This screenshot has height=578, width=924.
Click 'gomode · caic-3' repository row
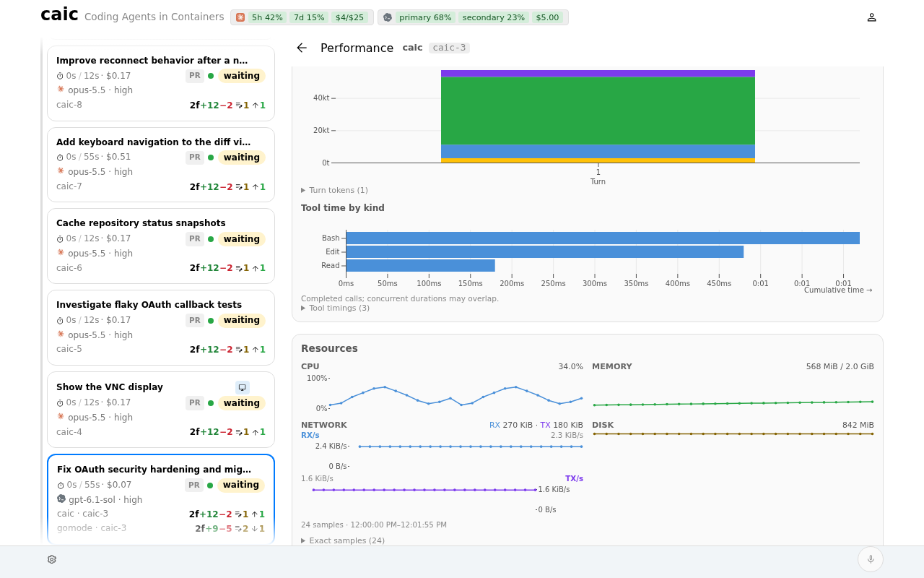[x=161, y=528]
